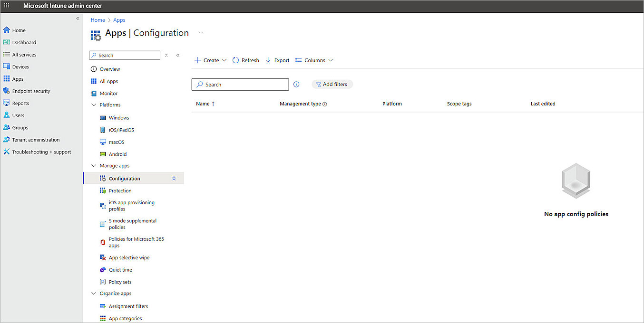644x323 pixels.
Task: Click the Reports icon in left navigation
Action: pyautogui.click(x=7, y=103)
